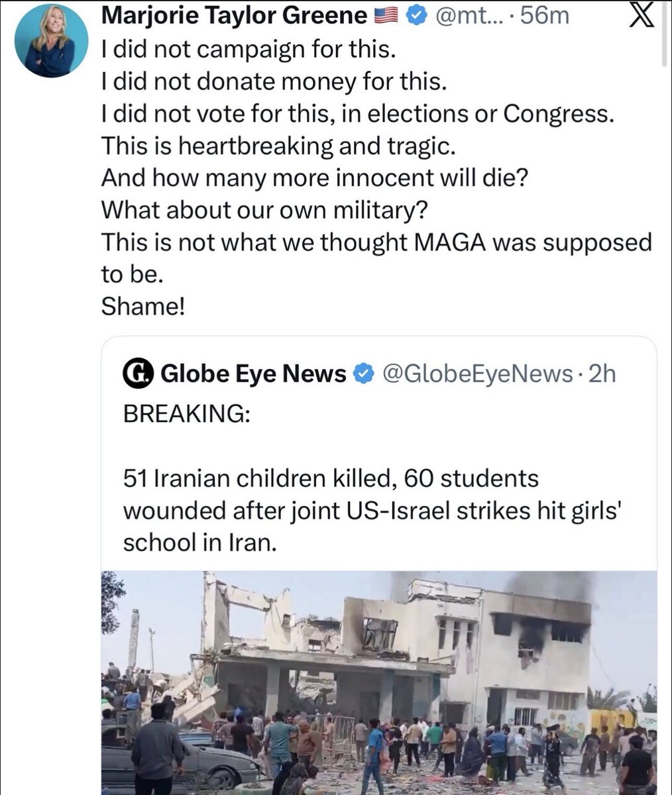Select the "What about our own military?" line
The height and width of the screenshot is (795, 672).
click(264, 211)
